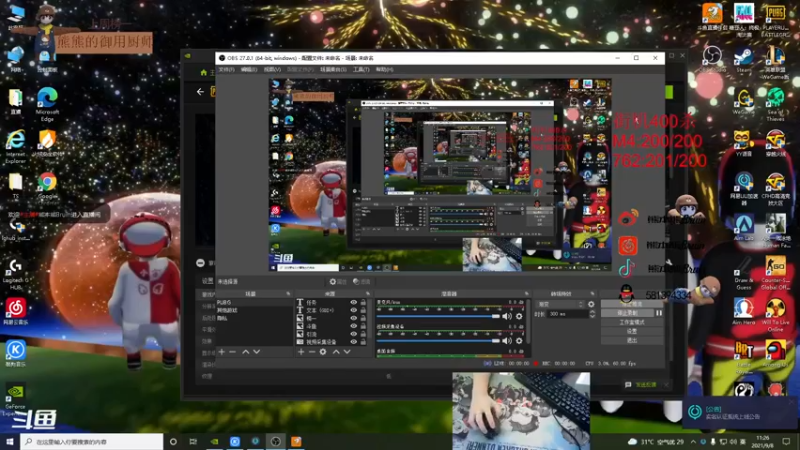Click back arrow in background window
The width and height of the screenshot is (800, 450).
coord(200,92)
